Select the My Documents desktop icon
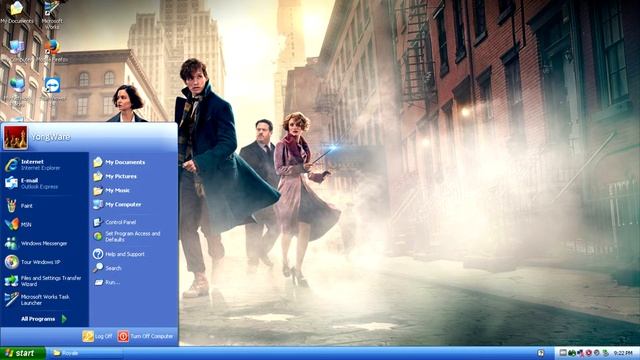This screenshot has width=640, height=360. (17, 13)
